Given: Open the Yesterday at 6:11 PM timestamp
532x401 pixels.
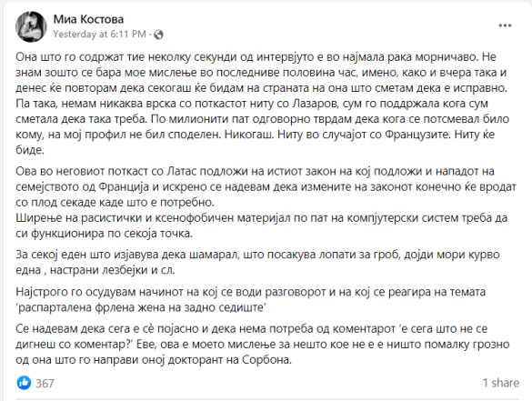Looking at the screenshot, I should click(99, 35).
